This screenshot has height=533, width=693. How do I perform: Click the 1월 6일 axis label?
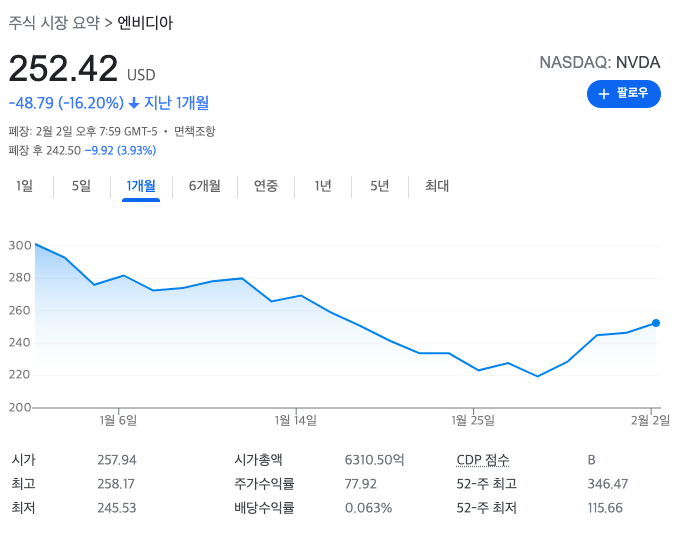pyautogui.click(x=118, y=420)
